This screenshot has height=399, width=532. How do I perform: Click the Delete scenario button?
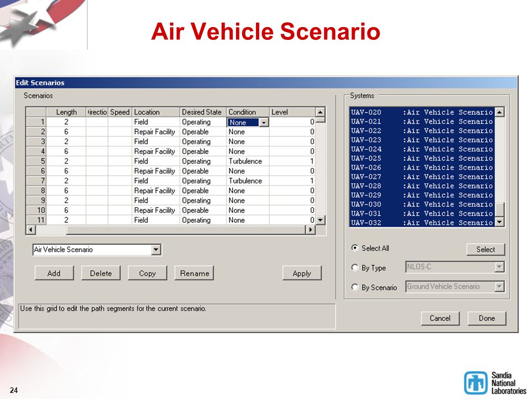pyautogui.click(x=101, y=273)
